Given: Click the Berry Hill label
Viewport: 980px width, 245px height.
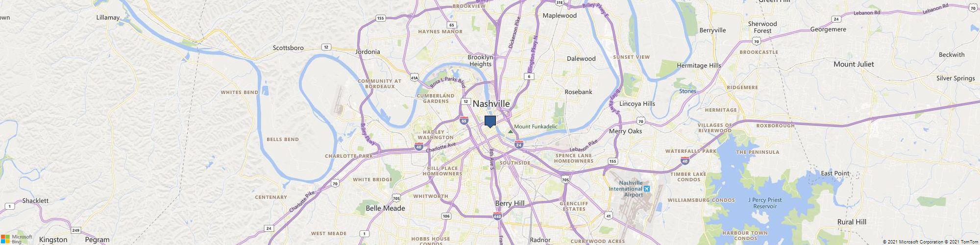Looking at the screenshot, I should click(x=510, y=203).
